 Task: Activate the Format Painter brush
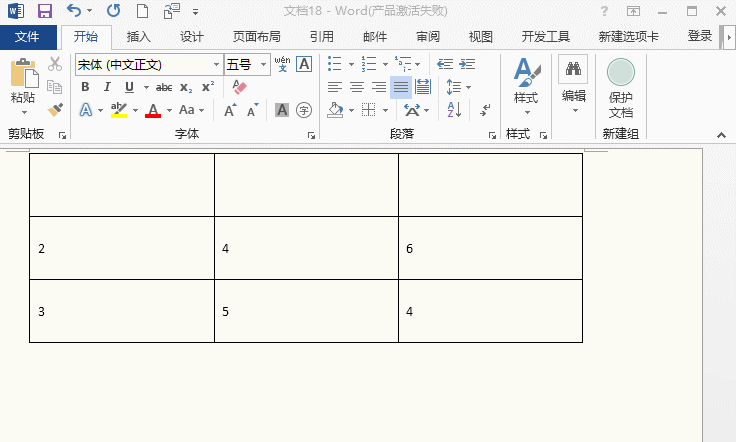(55, 110)
